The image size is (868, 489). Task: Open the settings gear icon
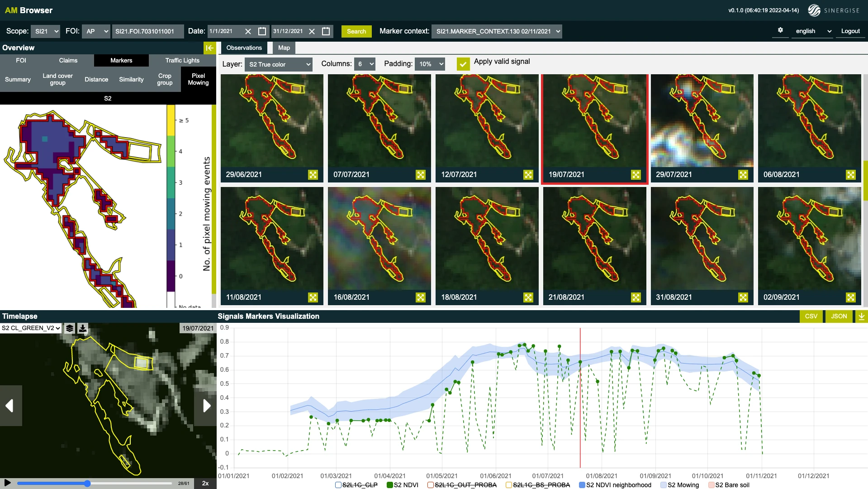tap(780, 30)
